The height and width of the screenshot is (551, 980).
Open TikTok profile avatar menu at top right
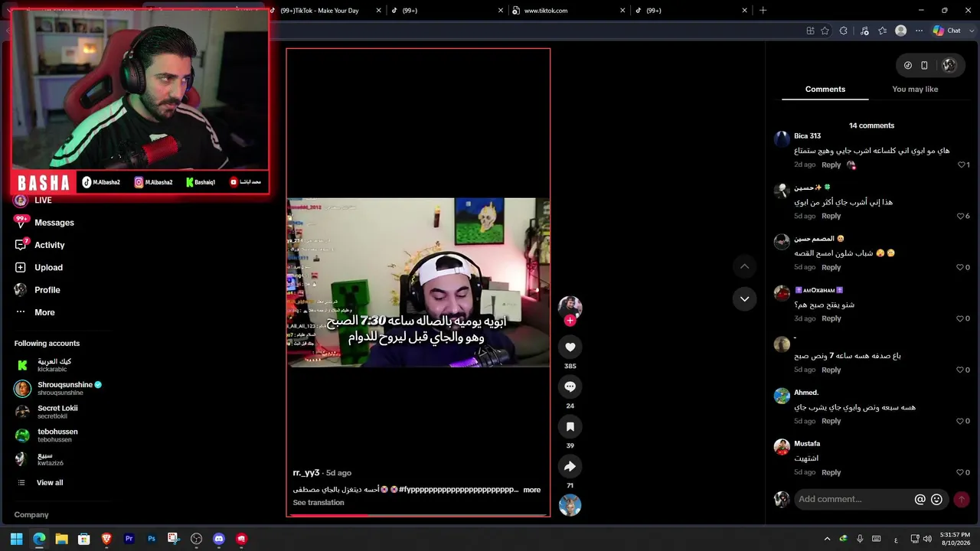949,66
